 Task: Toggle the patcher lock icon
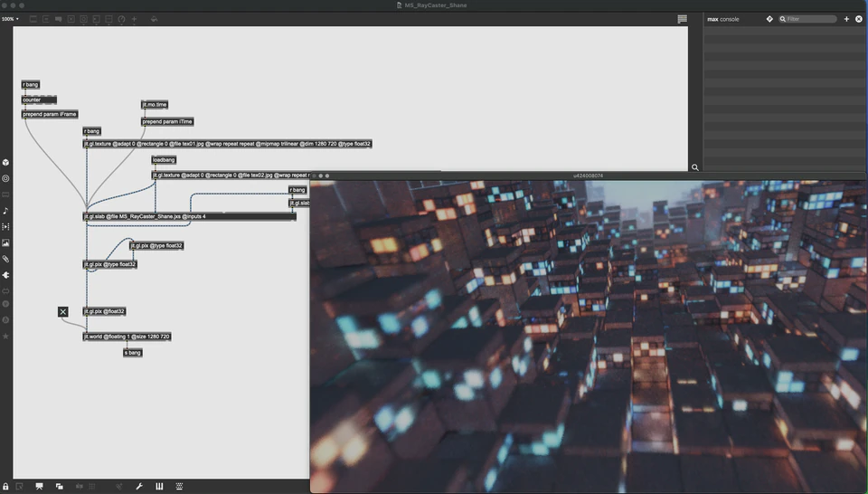[x=5, y=486]
